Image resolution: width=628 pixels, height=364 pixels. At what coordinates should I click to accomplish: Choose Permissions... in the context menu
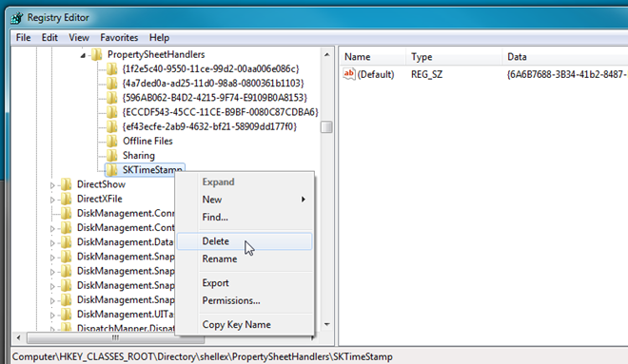(245, 300)
